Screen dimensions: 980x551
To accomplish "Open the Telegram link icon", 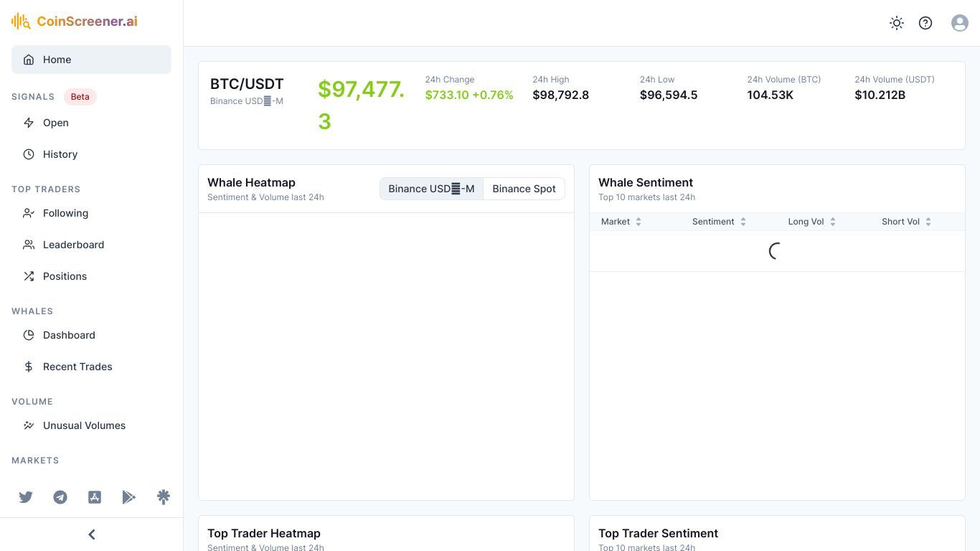I will tap(60, 497).
